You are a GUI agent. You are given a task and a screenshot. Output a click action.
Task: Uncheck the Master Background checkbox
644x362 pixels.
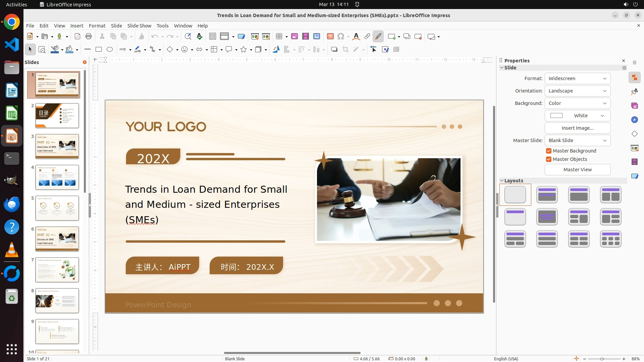549,151
